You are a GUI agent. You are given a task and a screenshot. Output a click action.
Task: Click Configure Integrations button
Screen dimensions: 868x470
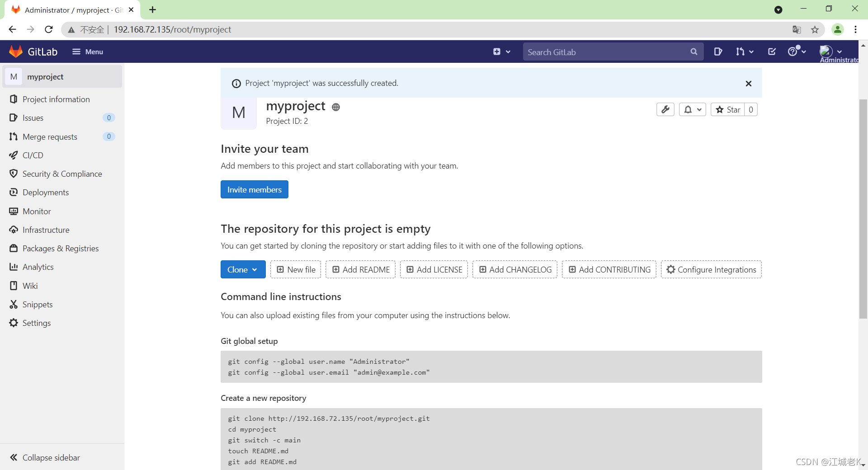711,269
